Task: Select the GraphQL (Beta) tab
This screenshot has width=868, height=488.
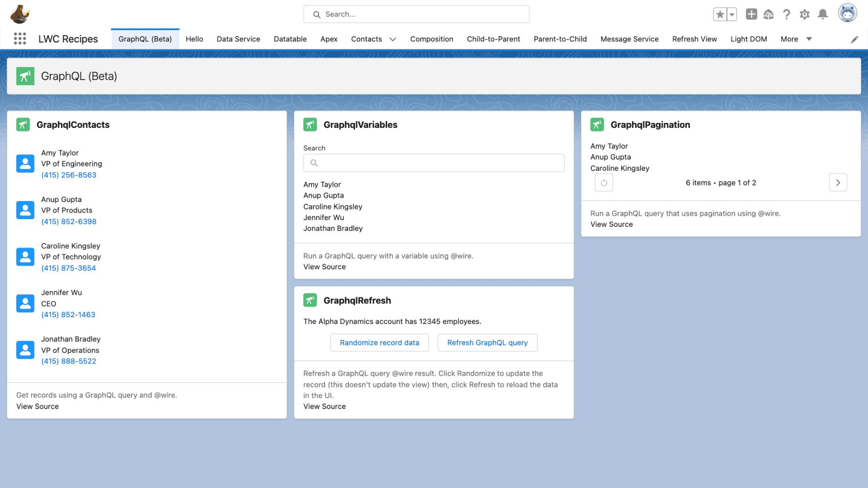Action: [x=145, y=39]
